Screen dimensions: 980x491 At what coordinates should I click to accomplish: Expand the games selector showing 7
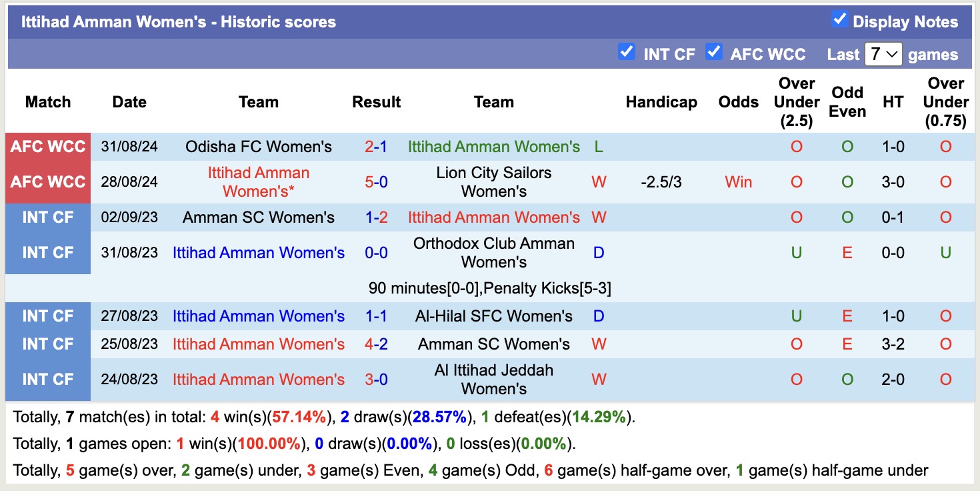point(885,54)
